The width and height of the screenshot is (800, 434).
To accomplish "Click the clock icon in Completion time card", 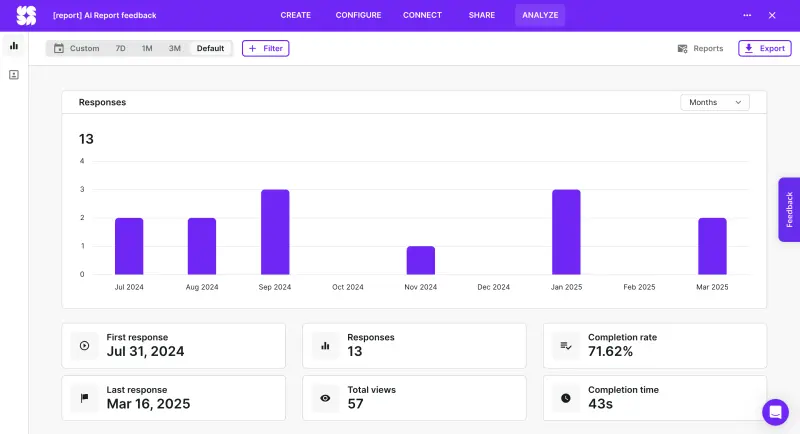I will tap(566, 398).
